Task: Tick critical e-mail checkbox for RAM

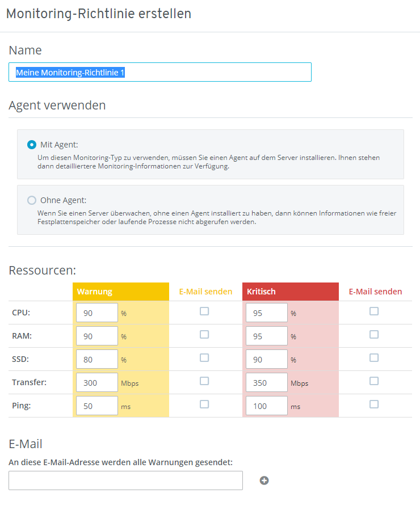Action: coord(374,335)
